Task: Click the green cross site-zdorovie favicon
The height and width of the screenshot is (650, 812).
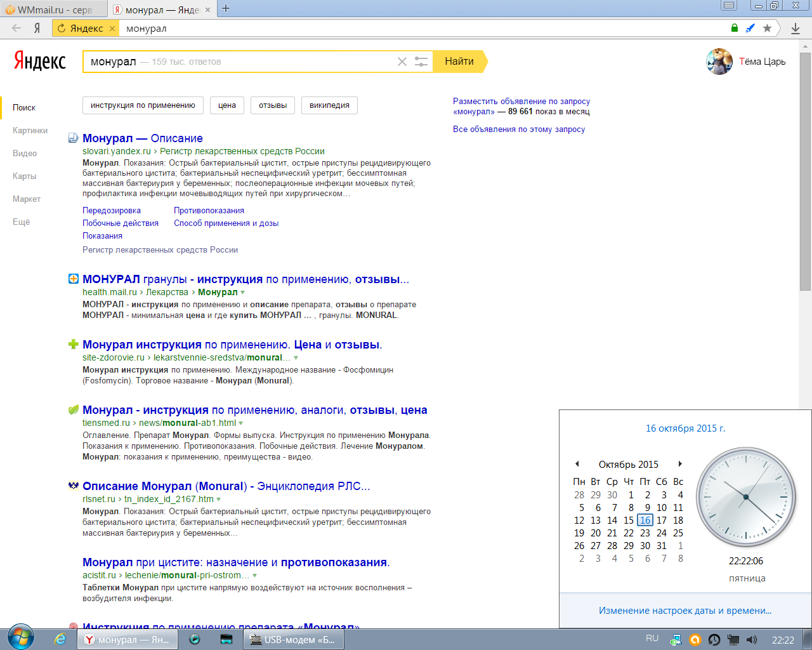Action: coord(74,344)
